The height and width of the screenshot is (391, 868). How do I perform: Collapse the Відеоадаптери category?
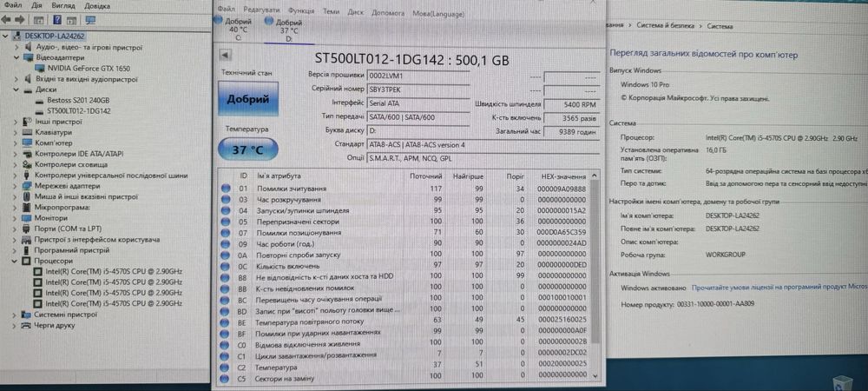pos(16,58)
